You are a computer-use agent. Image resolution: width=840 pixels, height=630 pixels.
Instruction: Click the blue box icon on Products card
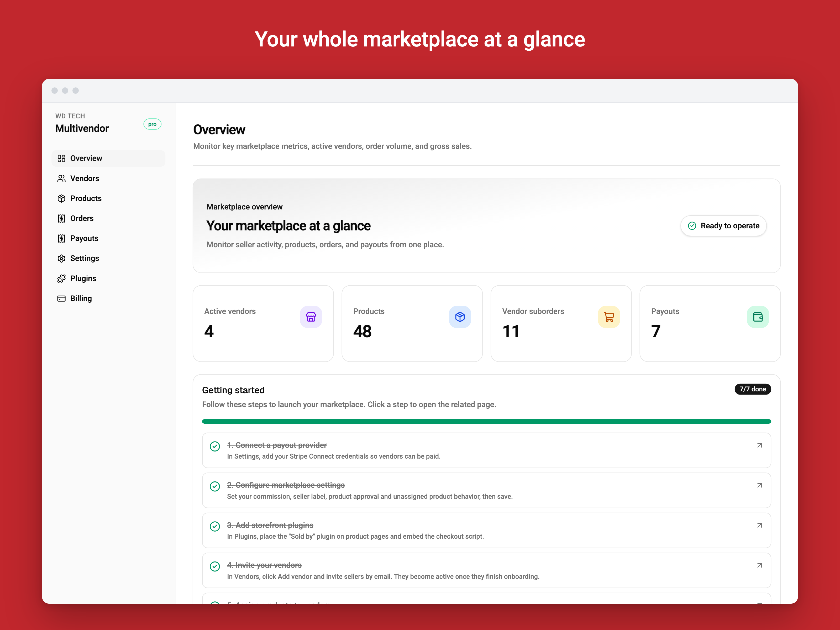(x=460, y=317)
